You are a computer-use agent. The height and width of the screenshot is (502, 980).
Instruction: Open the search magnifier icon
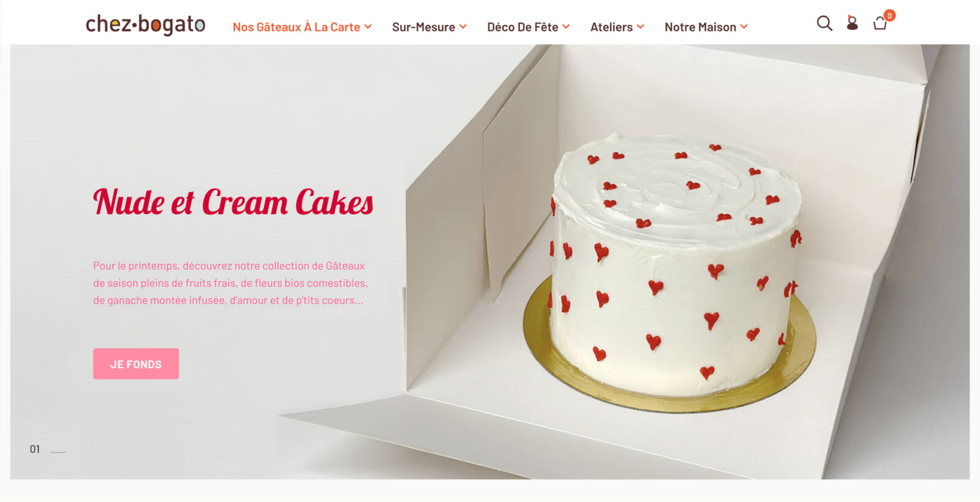(824, 24)
